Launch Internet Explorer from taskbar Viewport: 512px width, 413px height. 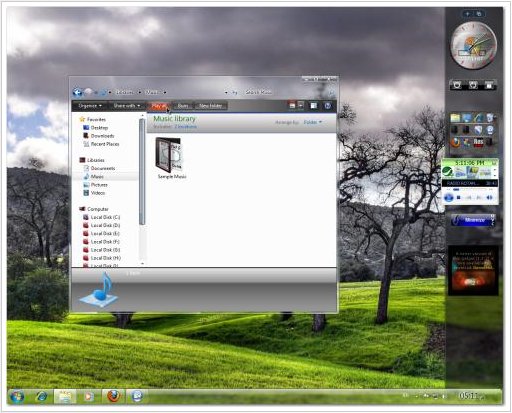(x=41, y=396)
